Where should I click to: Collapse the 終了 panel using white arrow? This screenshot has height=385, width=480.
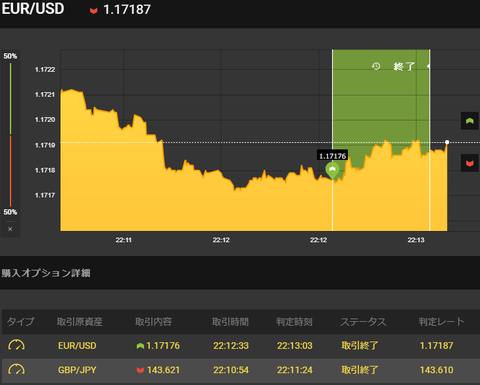point(428,66)
